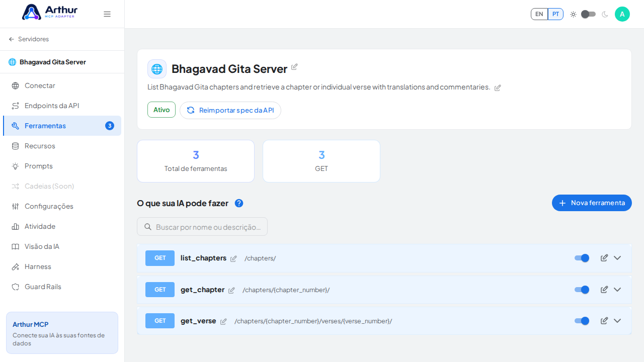Image resolution: width=644 pixels, height=362 pixels.
Task: Click the Cadeias (Soon) item
Action: (x=62, y=186)
